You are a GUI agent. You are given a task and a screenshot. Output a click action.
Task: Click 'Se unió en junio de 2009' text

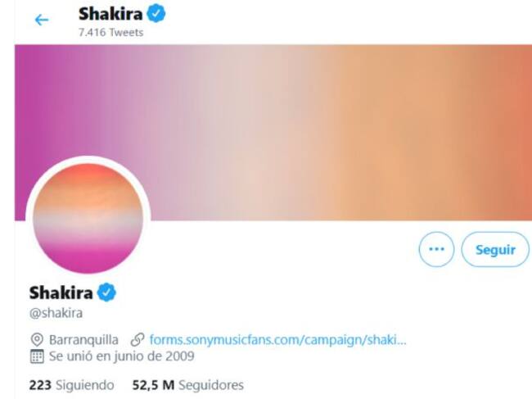coord(122,356)
